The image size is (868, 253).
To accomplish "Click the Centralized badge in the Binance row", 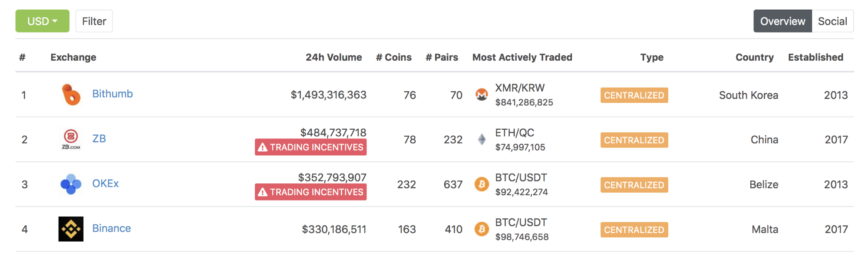I will (634, 230).
